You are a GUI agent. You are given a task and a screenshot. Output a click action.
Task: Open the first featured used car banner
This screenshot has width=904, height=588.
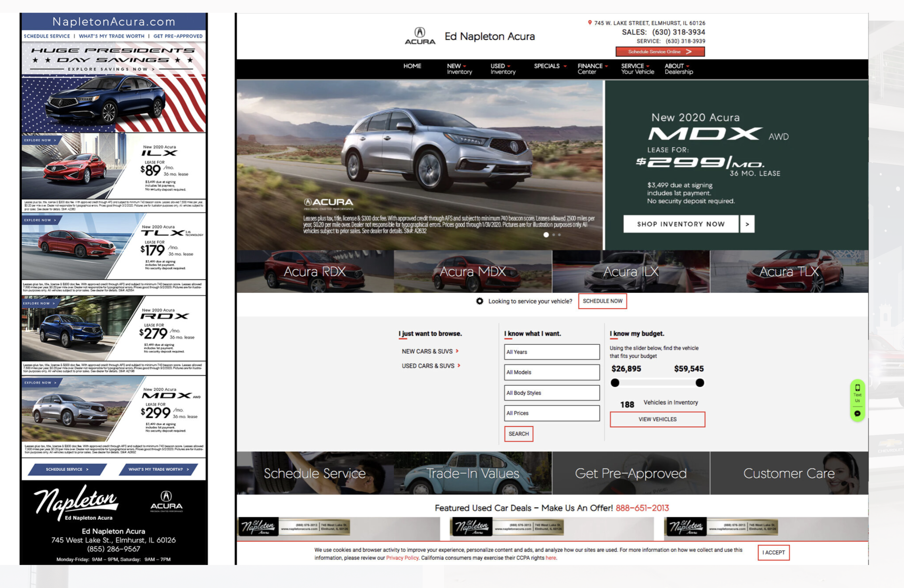pyautogui.click(x=338, y=528)
